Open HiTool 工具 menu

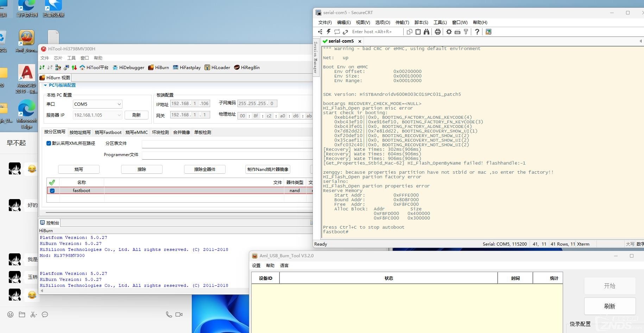pos(71,58)
